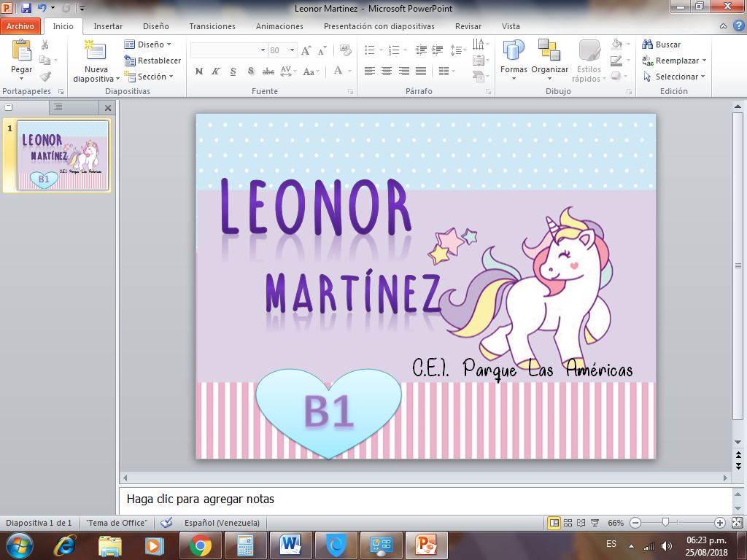747x560 pixels.
Task: Switch to Normal view button
Action: click(554, 523)
